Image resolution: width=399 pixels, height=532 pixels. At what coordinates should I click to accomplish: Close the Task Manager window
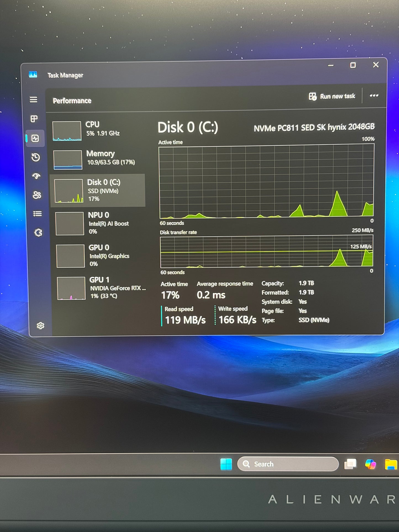(x=376, y=65)
